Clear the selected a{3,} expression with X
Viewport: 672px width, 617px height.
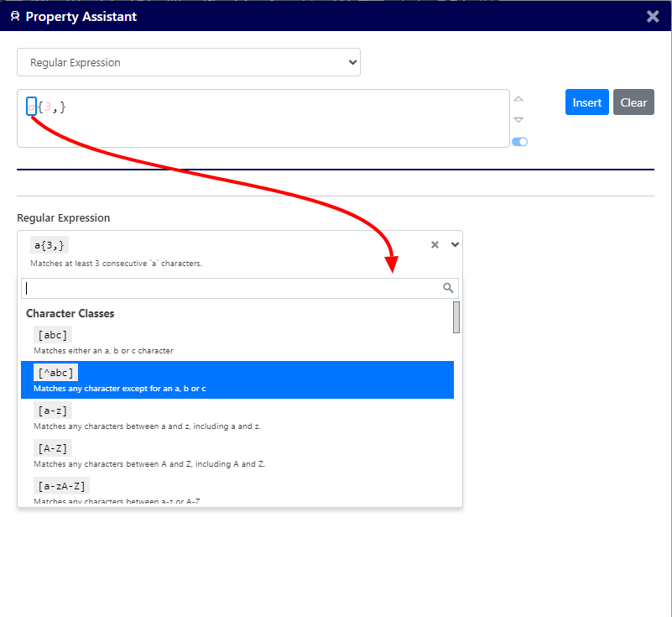click(x=435, y=245)
